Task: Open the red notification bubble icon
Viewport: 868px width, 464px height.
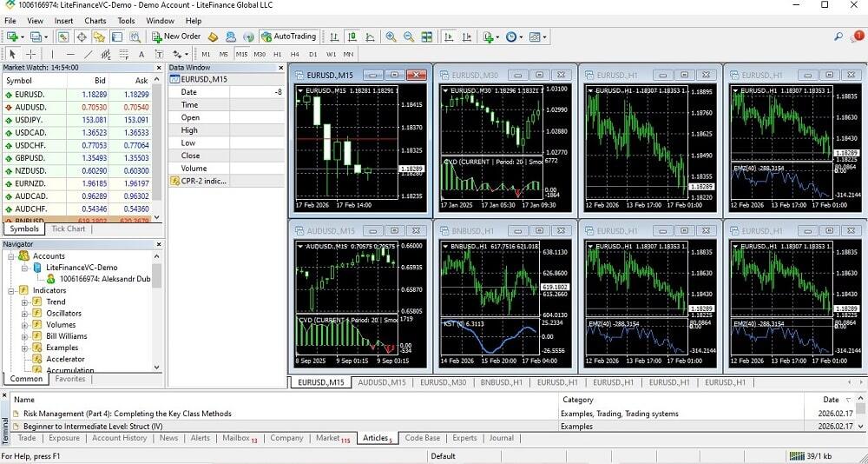Action: [857, 36]
